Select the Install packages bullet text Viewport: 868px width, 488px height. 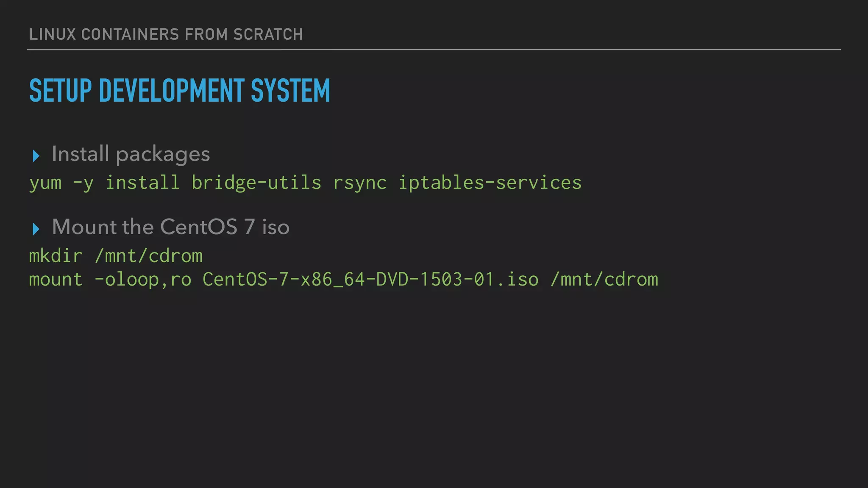(x=131, y=154)
